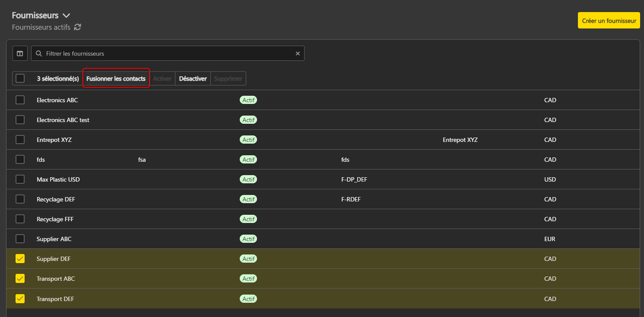The width and height of the screenshot is (644, 317).
Task: Click the Activer action
Action: pos(162,78)
